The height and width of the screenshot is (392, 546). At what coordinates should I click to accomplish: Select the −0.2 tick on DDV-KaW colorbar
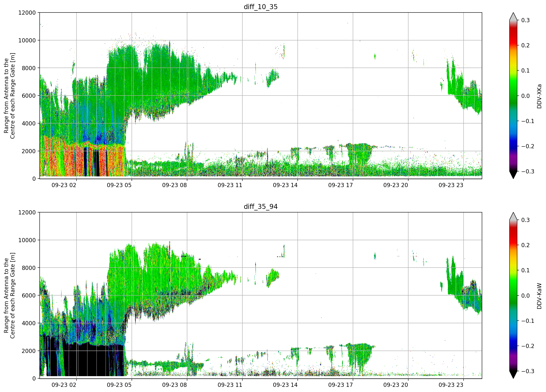coord(528,346)
